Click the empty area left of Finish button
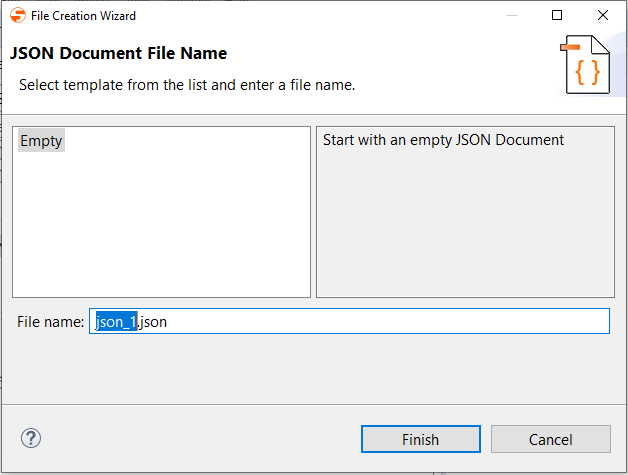This screenshot has width=628, height=475. pos(200,439)
